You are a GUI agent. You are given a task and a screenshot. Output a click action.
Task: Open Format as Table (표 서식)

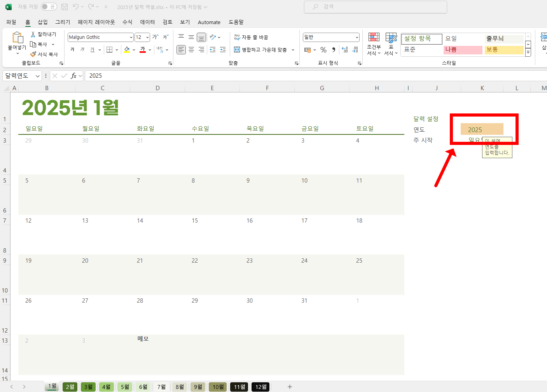pos(391,44)
